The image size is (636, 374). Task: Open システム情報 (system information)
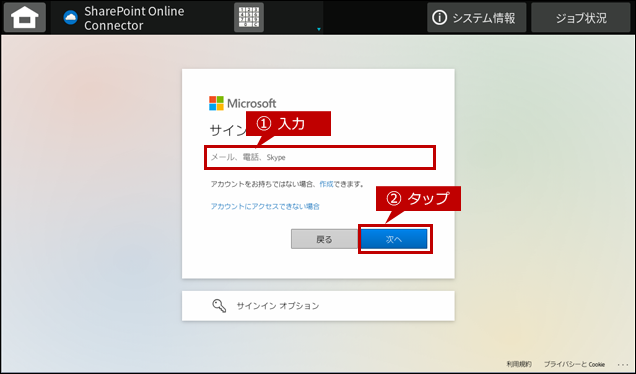(x=476, y=17)
